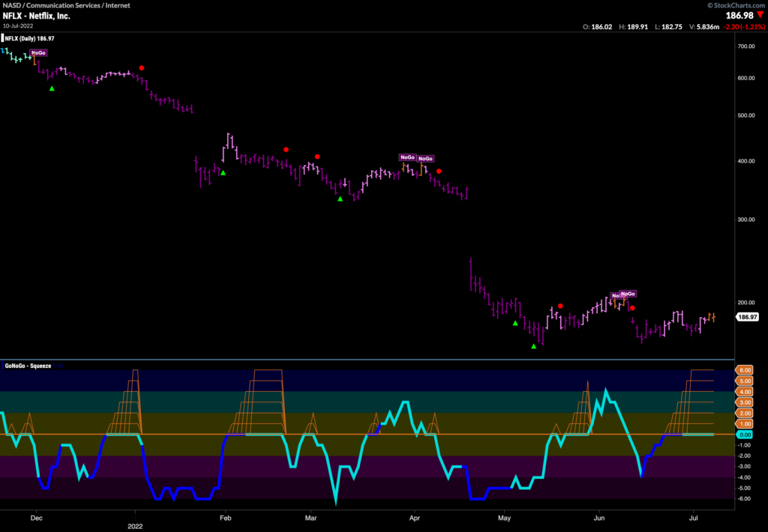Screen dimensions: 768x532
Task: Click the 'NFLX - Netflix, Inc.' title
Action: [x=37, y=16]
